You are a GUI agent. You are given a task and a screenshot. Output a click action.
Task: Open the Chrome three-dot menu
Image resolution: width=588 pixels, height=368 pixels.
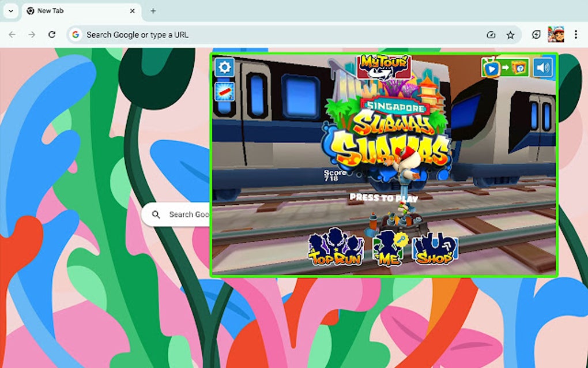pos(576,35)
